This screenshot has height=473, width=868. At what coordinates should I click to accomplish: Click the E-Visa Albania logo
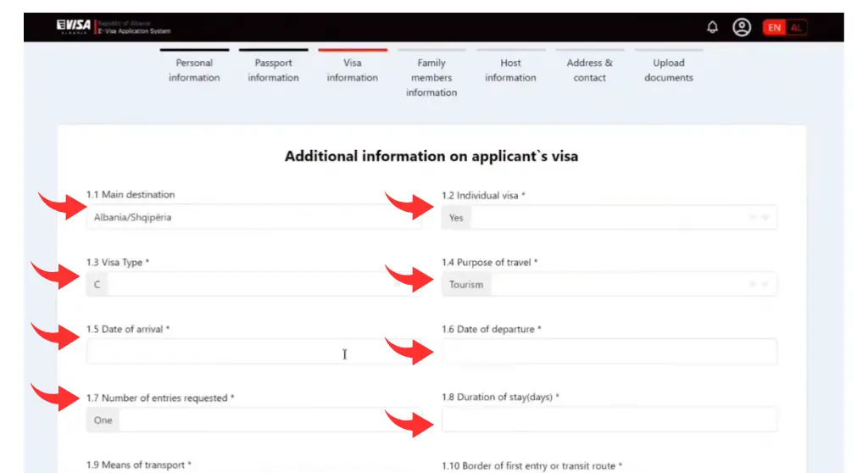tap(114, 26)
